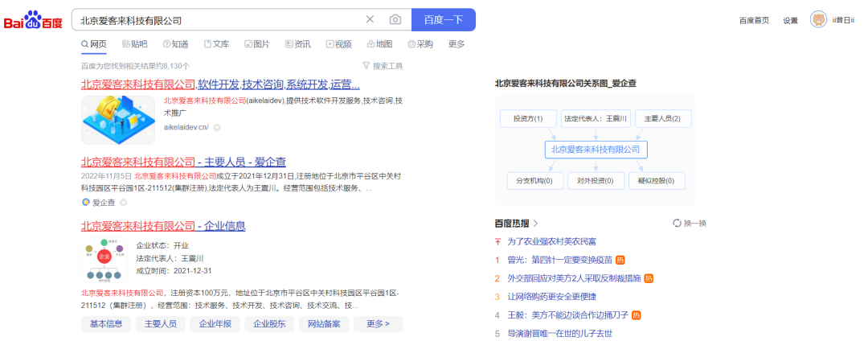Open hot search 导演谢晋唯一在世的儿子去世
Image resolution: width=868 pixels, height=341 pixels.
click(x=559, y=333)
